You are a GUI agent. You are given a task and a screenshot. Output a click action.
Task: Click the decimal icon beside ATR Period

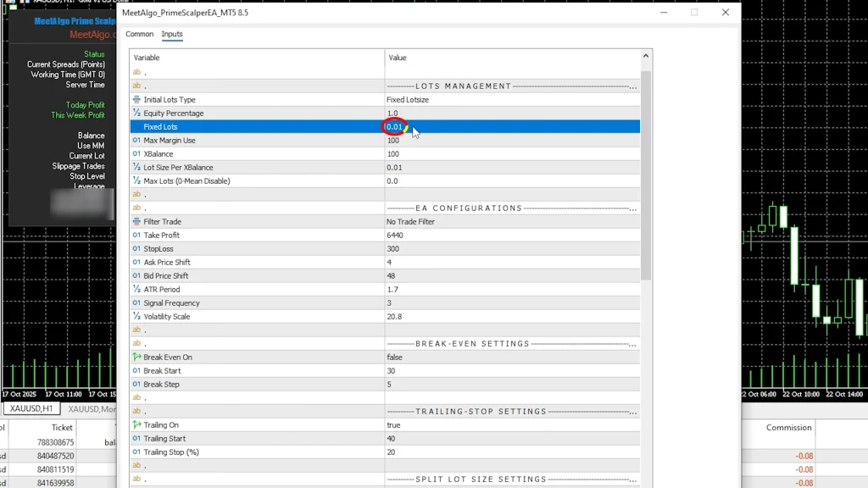click(x=136, y=290)
